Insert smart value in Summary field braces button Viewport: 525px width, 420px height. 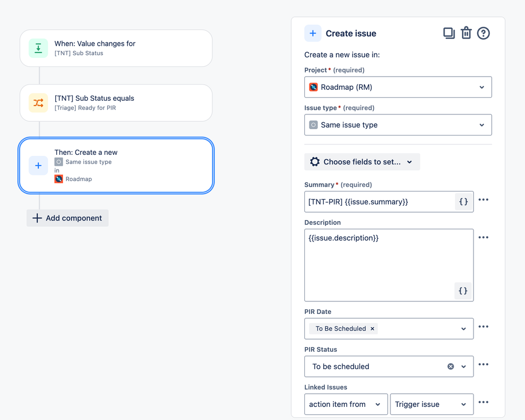click(464, 202)
